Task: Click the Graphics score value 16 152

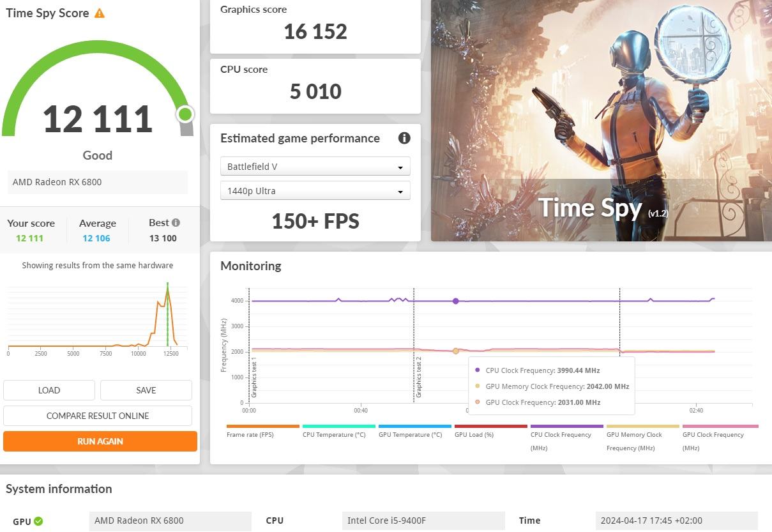Action: 315,32
